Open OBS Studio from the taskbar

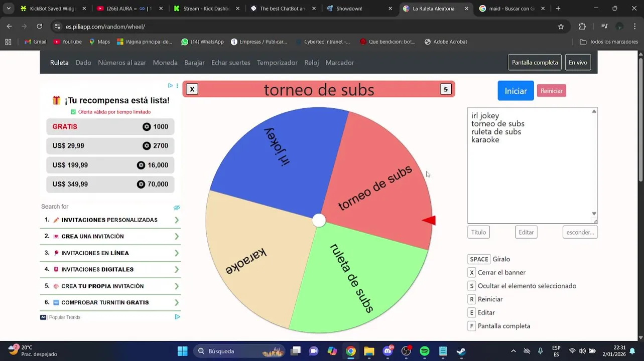click(x=406, y=351)
